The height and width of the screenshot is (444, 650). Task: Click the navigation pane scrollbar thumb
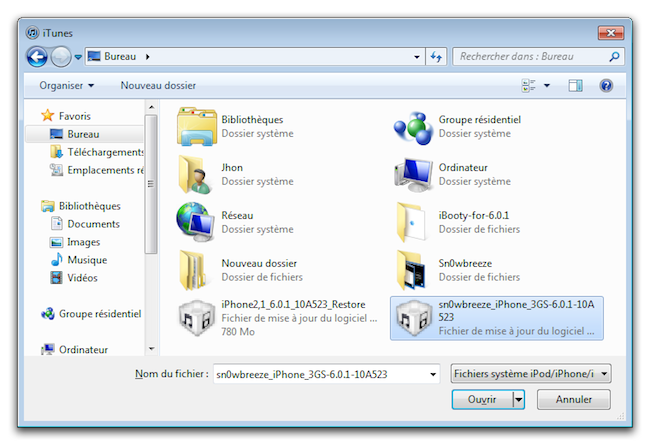pos(151,184)
